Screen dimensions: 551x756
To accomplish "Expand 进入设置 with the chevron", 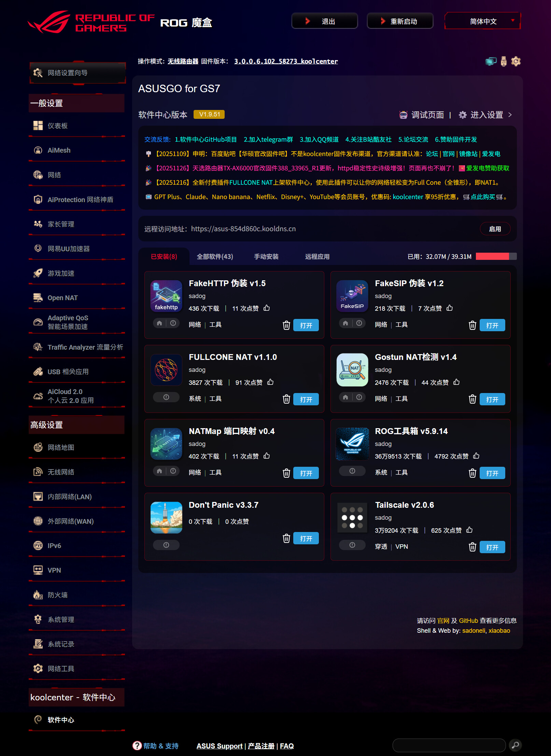I will pos(510,115).
